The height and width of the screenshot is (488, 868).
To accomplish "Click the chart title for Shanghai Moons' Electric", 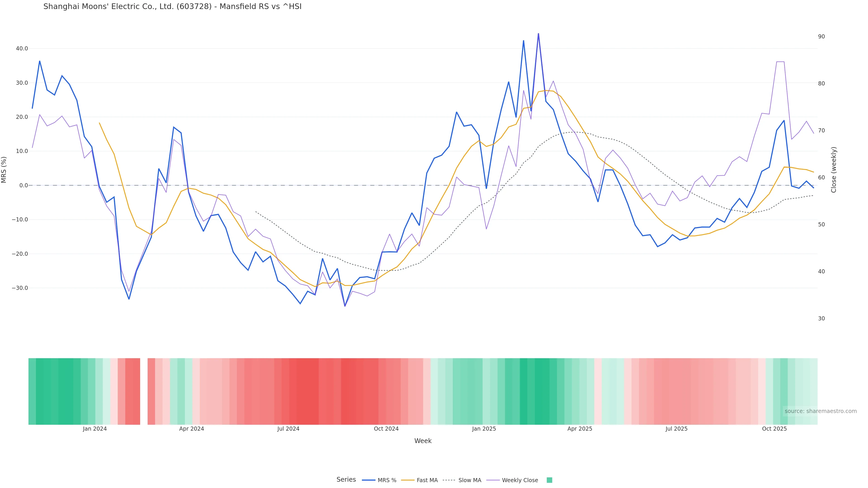I will pyautogui.click(x=172, y=7).
